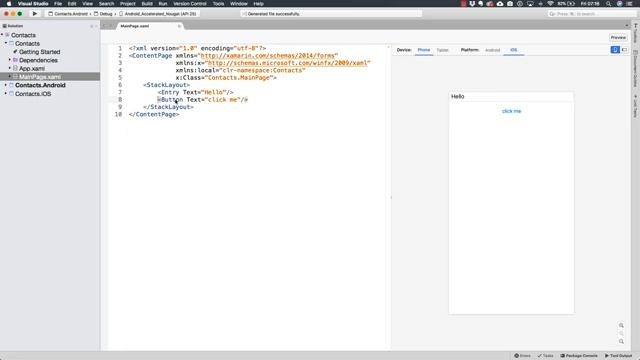Toggle the Preview button

pos(618,37)
